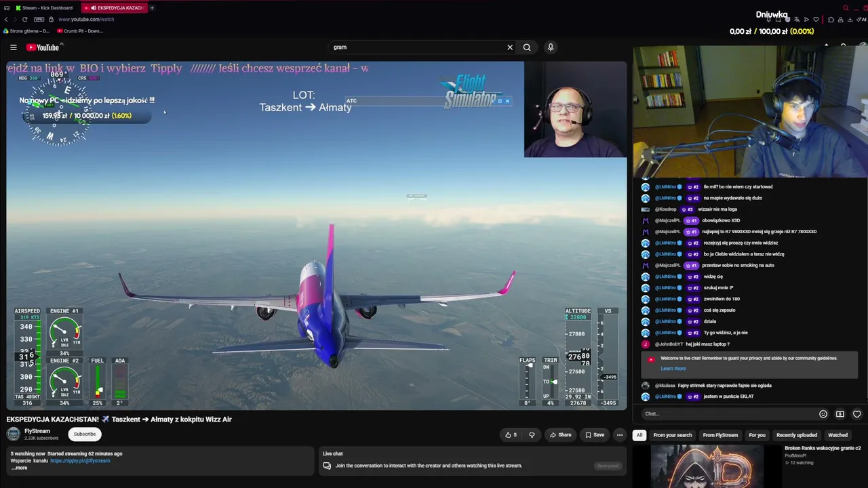The height and width of the screenshot is (488, 868).
Task: Open the emoji picker in chat
Action: [x=823, y=414]
